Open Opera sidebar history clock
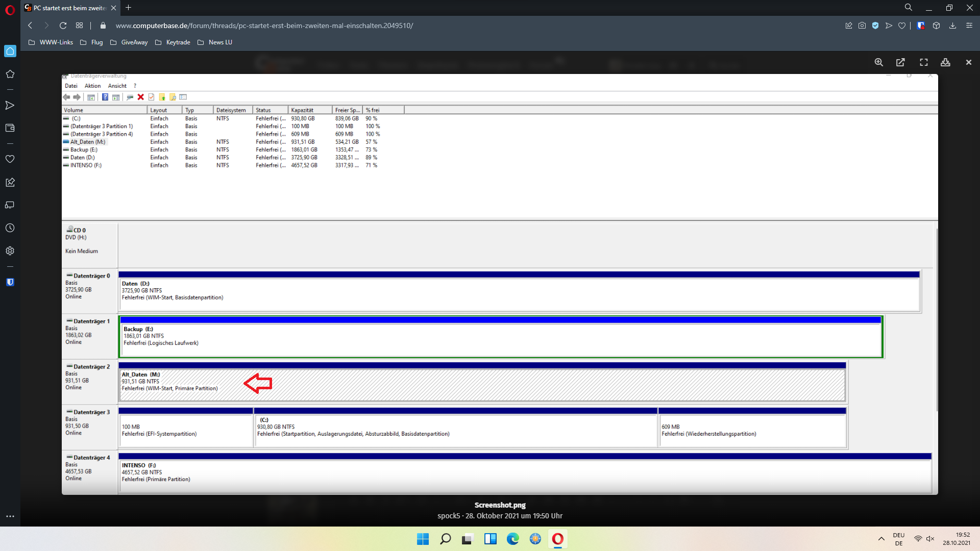The width and height of the screenshot is (980, 551). tap(10, 228)
